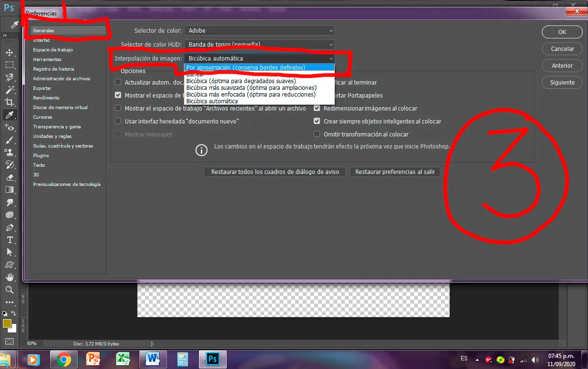The image size is (588, 369).
Task: Enable 'Archivos recientes' workspace checkbox
Action: pos(118,108)
